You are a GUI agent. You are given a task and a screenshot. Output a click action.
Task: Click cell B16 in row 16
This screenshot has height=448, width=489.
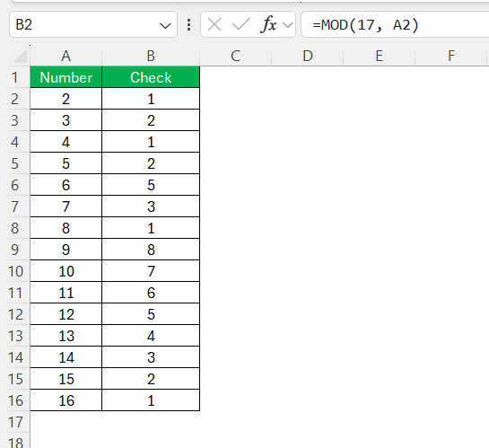pyautogui.click(x=151, y=400)
